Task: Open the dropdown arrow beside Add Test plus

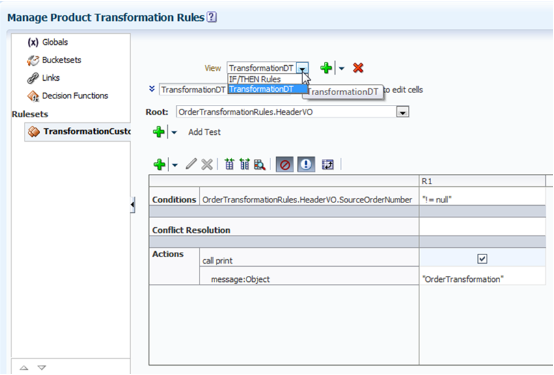Action: [174, 133]
